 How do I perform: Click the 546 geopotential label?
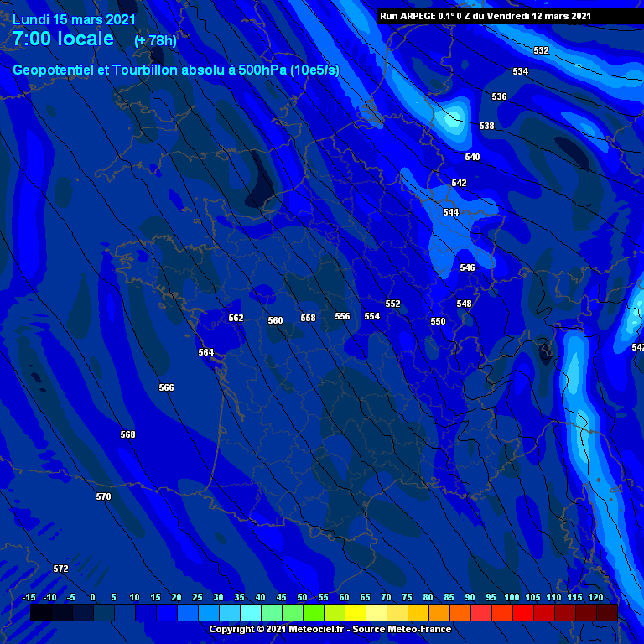click(467, 267)
